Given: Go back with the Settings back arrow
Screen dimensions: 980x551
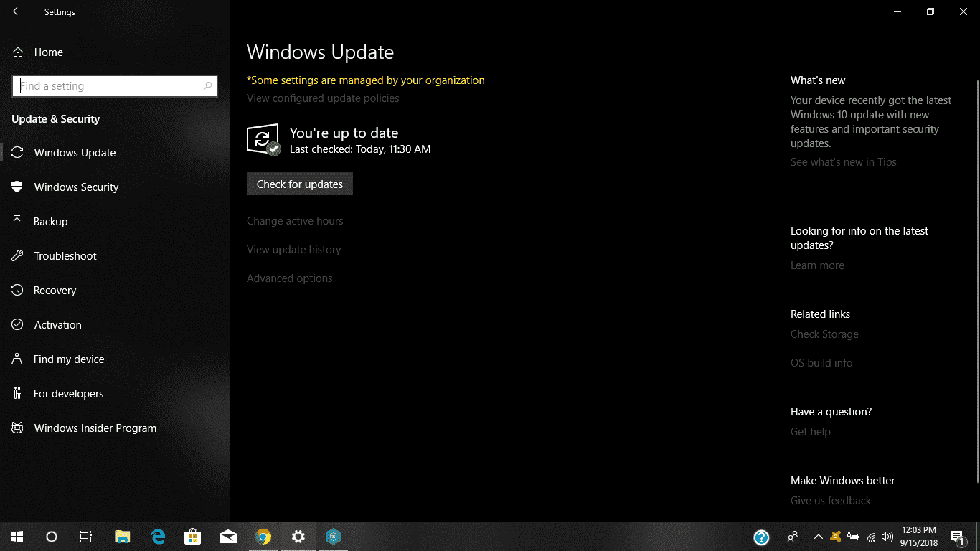Looking at the screenshot, I should [17, 11].
